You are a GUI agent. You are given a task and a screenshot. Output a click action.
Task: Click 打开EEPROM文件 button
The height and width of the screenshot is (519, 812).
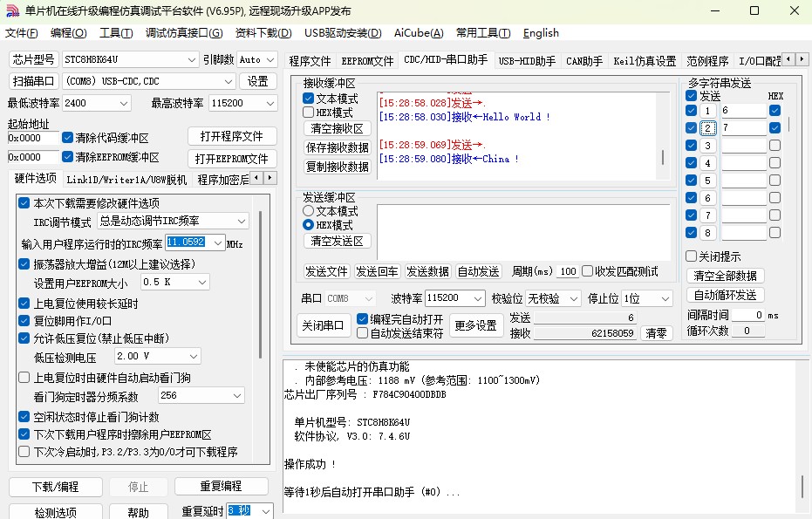tap(232, 159)
